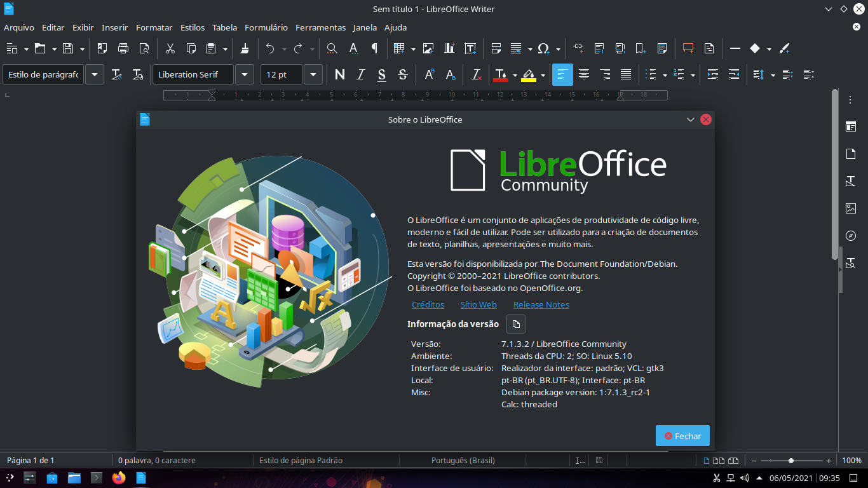Viewport: 868px width, 488px height.
Task: Toggle Underline (S) formatting
Action: point(382,75)
